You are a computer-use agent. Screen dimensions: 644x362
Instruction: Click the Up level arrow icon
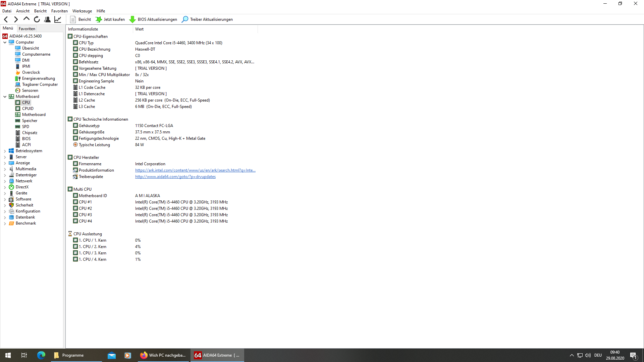pyautogui.click(x=26, y=19)
